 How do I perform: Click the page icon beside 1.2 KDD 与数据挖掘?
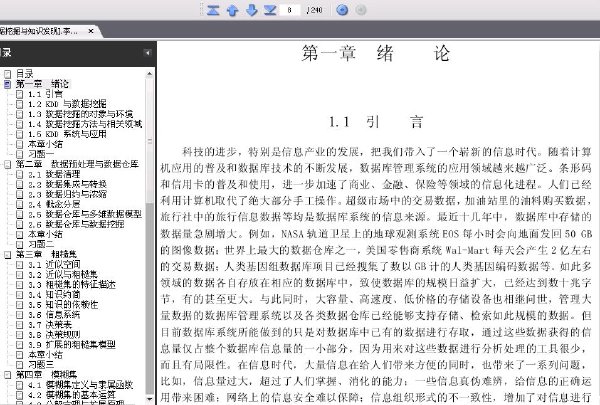(x=20, y=104)
